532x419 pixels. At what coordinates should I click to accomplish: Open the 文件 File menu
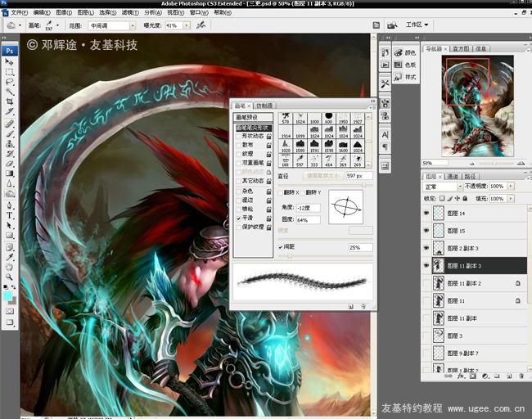click(x=19, y=12)
